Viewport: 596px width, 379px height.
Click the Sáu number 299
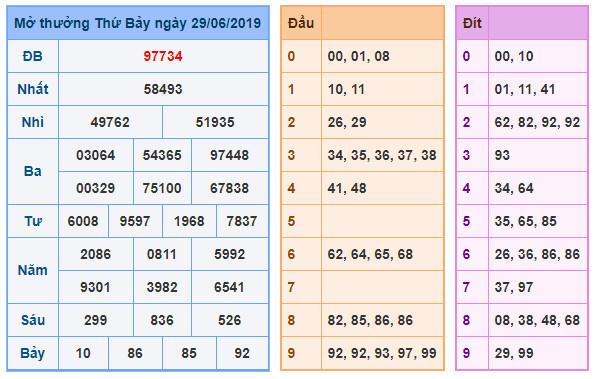96,321
